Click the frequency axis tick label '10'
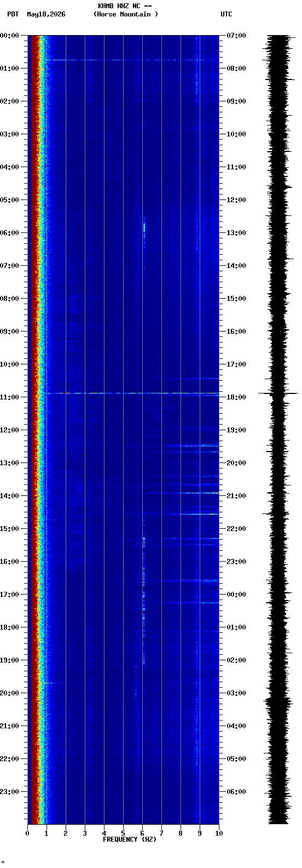Viewport: 302px width, 868px height. click(x=219, y=833)
